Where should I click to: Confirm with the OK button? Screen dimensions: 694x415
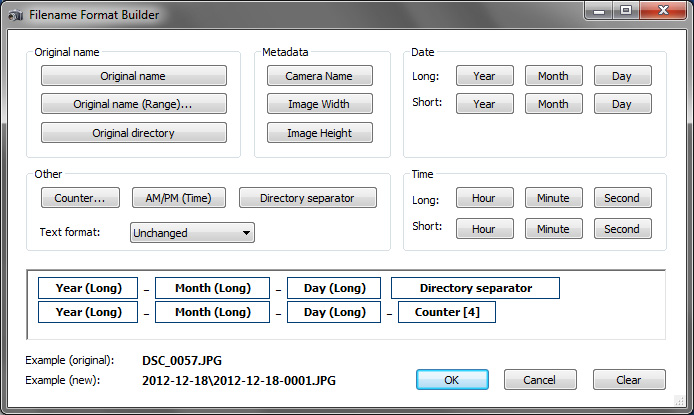tap(452, 380)
